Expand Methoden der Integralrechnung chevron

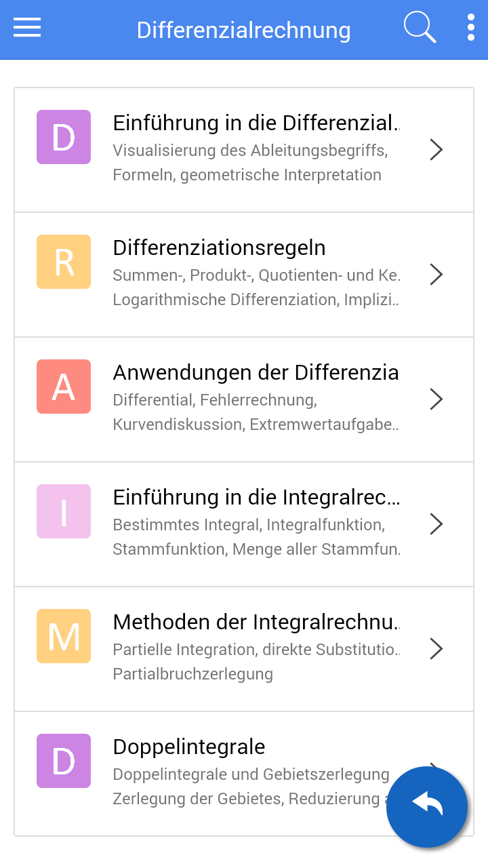tap(436, 649)
